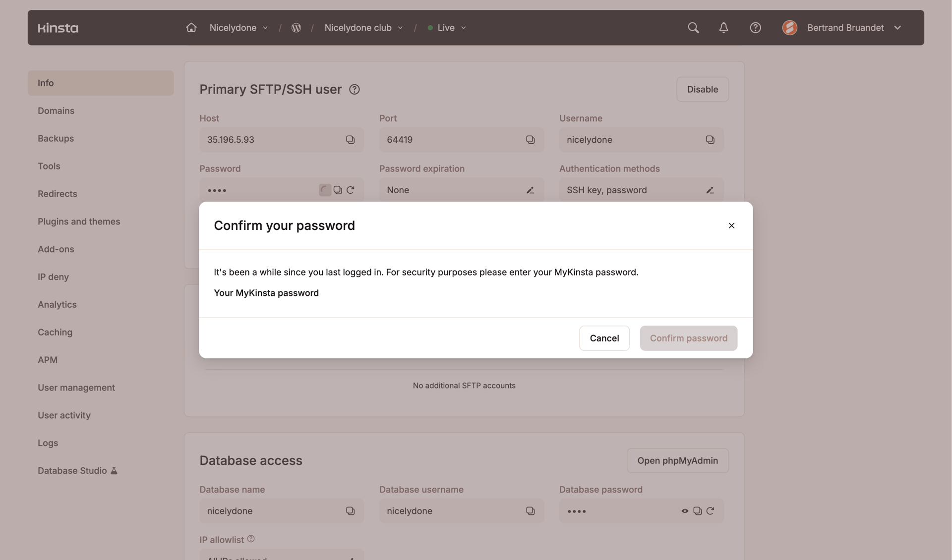Screen dimensions: 952x560
Task: Click the home icon in navigation
Action: click(x=191, y=28)
